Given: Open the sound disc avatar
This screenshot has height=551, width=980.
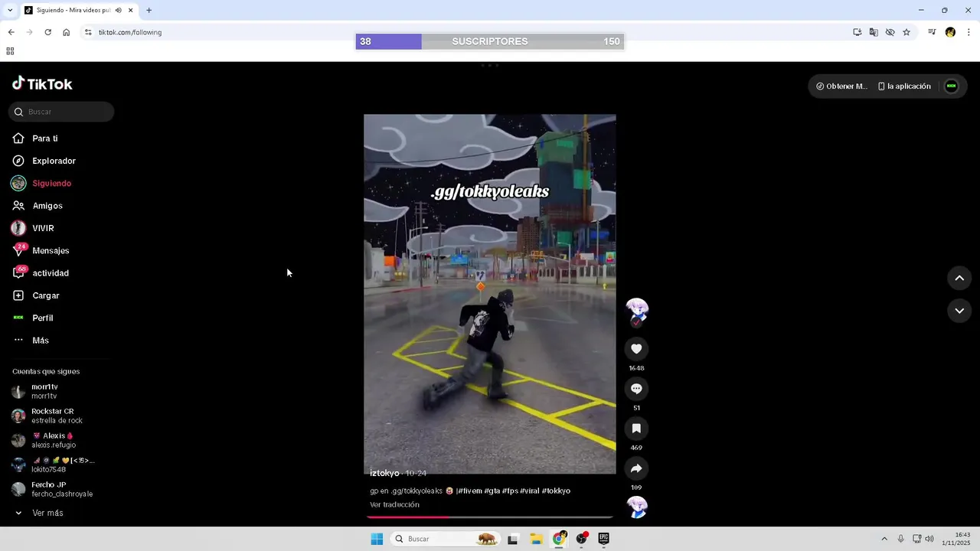Looking at the screenshot, I should (637, 507).
